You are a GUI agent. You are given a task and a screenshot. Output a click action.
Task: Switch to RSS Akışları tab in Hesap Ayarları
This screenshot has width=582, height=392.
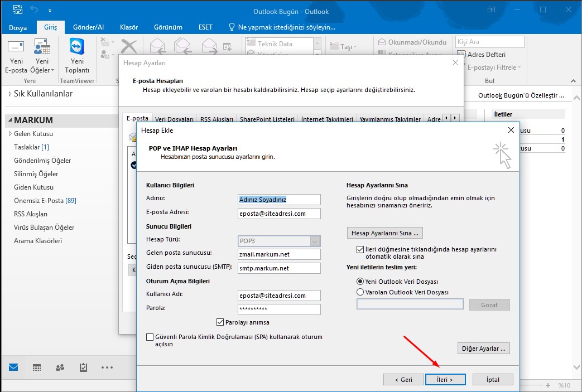(217, 119)
